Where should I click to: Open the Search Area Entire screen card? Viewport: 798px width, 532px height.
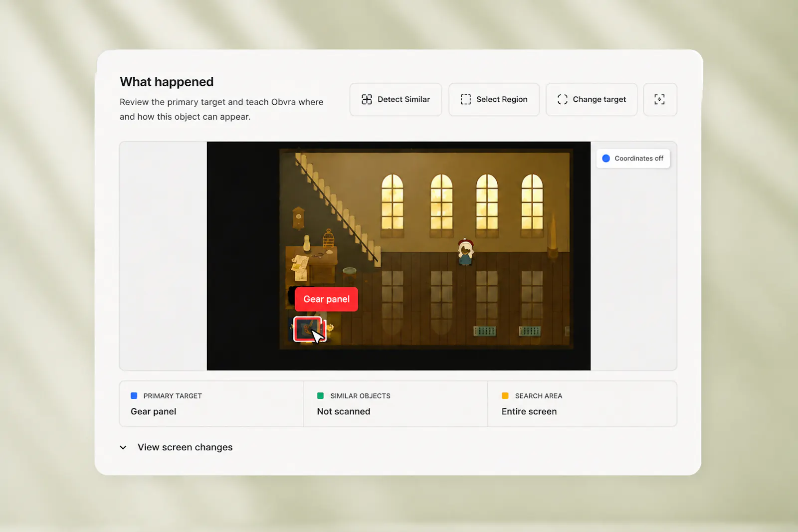(x=582, y=404)
